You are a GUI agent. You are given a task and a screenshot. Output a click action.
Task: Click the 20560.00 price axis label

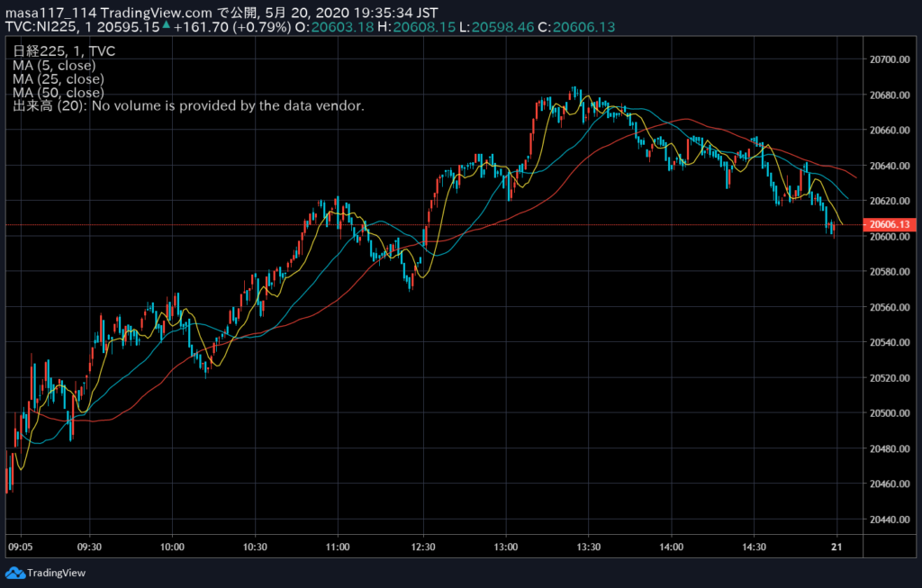[890, 307]
